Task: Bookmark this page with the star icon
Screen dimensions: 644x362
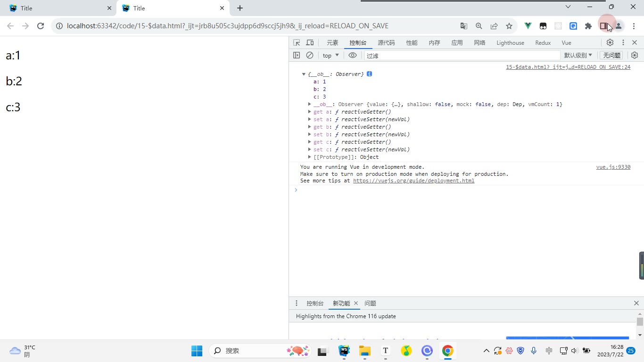Action: coord(509,26)
